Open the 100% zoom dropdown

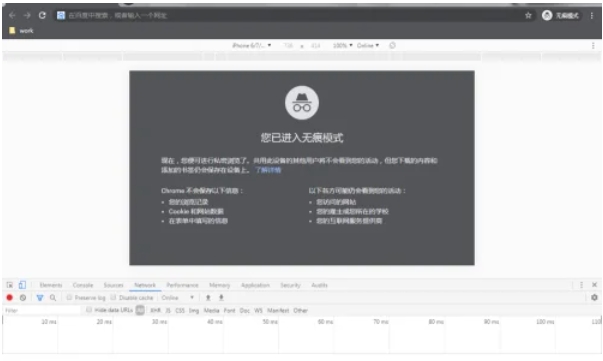point(342,45)
